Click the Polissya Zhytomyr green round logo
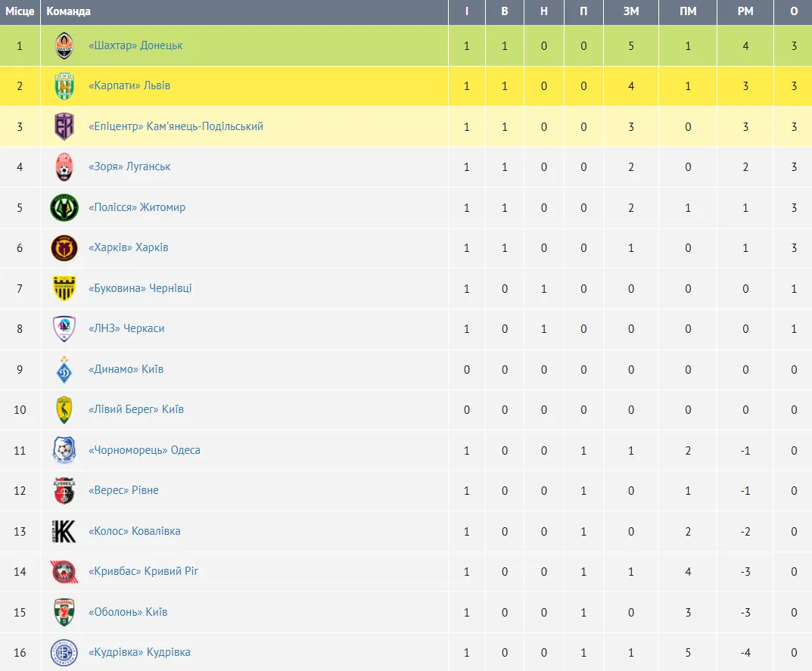Screen dimensions: 812x671 pos(64,207)
